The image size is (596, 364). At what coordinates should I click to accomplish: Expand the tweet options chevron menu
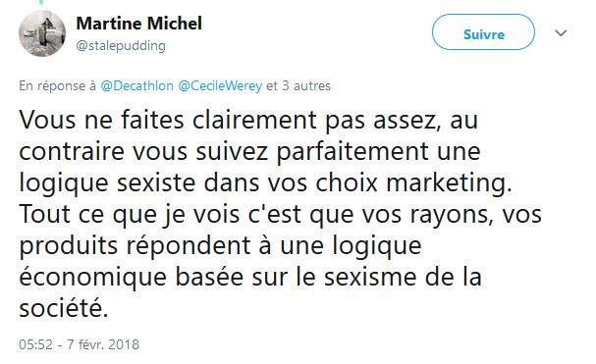click(561, 33)
